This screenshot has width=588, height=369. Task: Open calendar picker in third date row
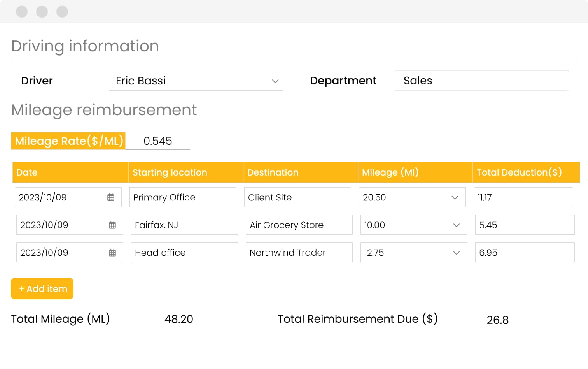point(112,253)
